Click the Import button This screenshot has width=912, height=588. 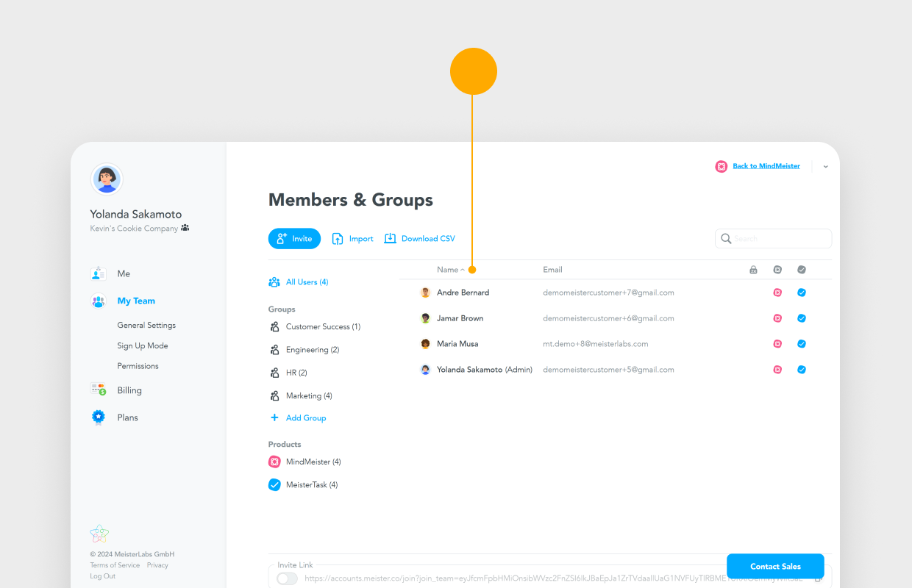point(352,239)
